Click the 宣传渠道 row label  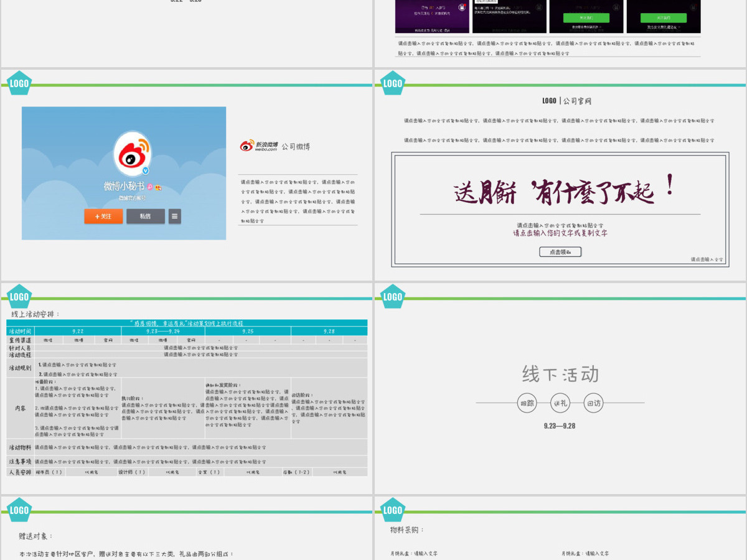pyautogui.click(x=21, y=340)
